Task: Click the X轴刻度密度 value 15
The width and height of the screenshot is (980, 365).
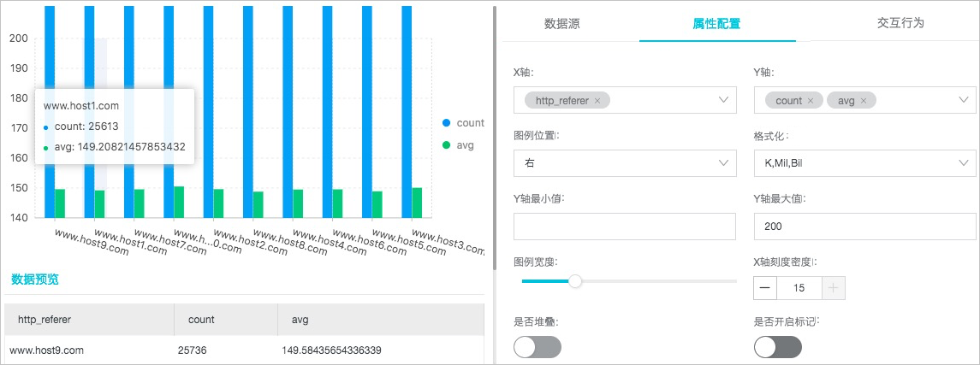Action: pos(799,287)
